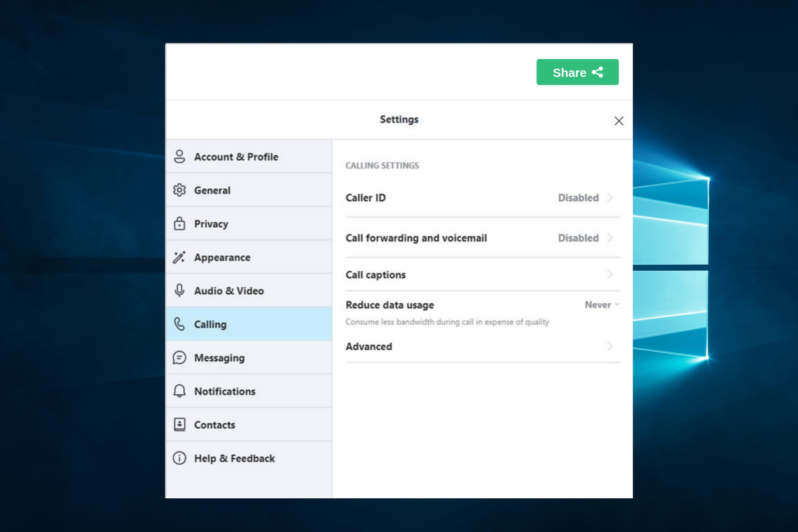Click the Calling phone handset icon
The height and width of the screenshot is (532, 798).
tap(180, 324)
